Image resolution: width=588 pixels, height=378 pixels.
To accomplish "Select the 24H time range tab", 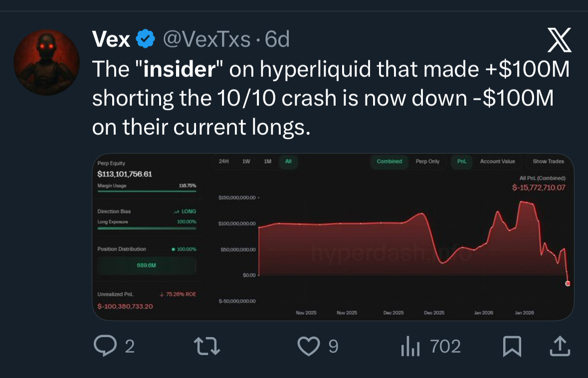I will point(223,161).
